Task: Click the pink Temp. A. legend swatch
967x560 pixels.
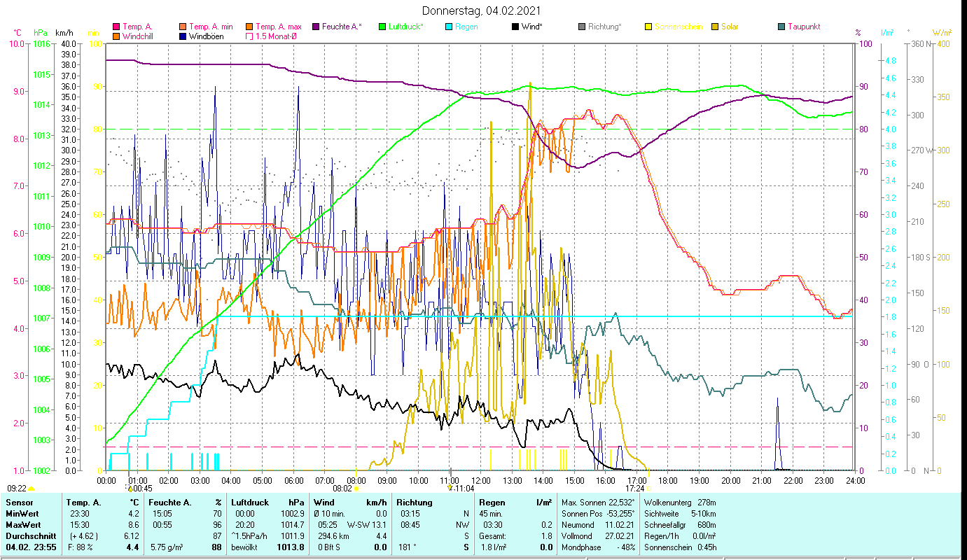Action: pos(116,27)
